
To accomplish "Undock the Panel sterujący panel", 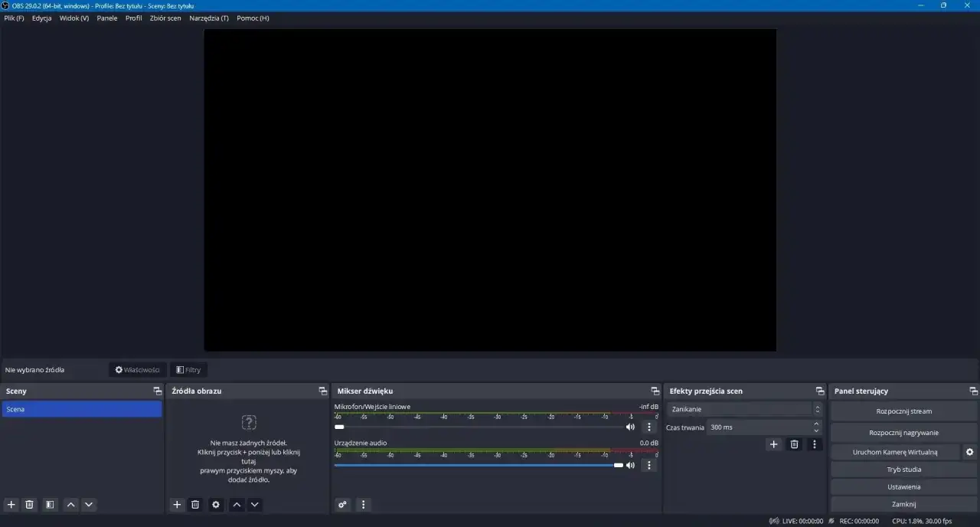I will tap(974, 391).
